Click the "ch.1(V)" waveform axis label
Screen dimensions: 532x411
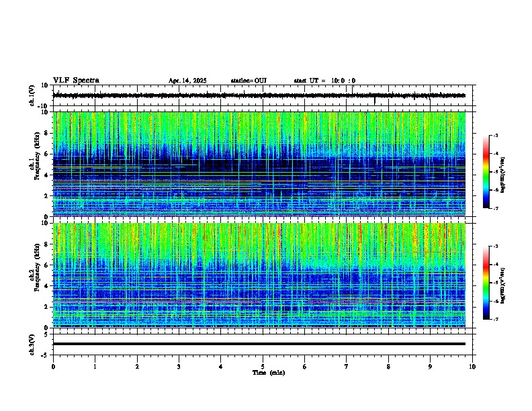click(32, 95)
